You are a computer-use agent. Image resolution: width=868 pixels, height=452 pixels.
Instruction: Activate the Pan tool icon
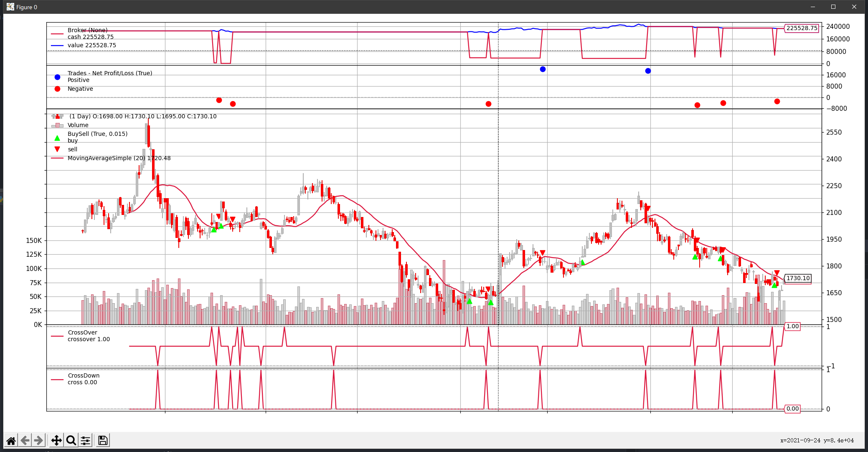tap(56, 440)
